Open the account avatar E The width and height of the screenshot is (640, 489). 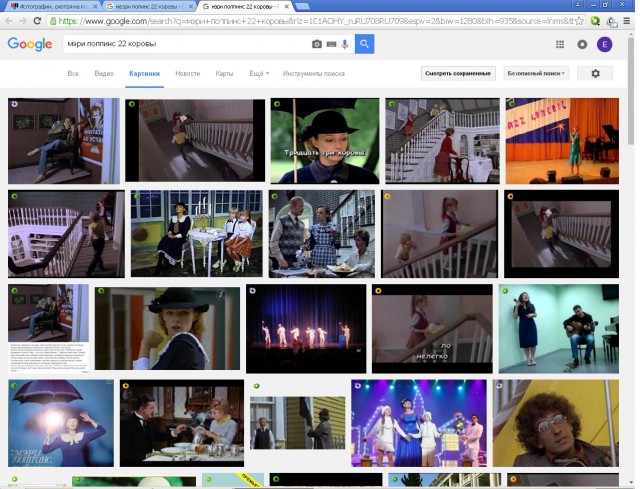pos(604,44)
